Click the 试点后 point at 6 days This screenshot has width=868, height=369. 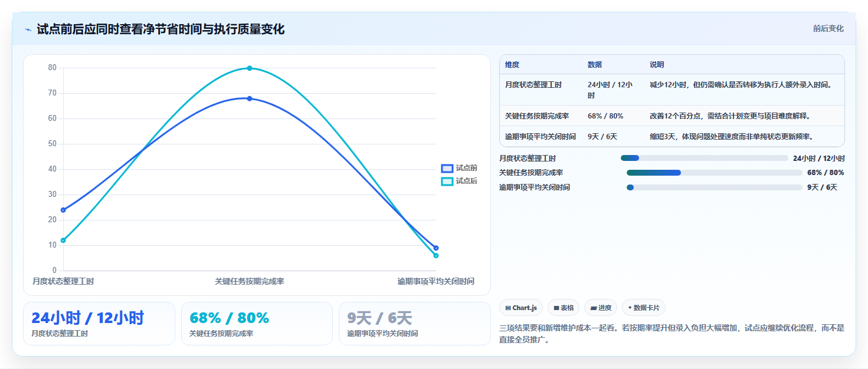coord(436,255)
